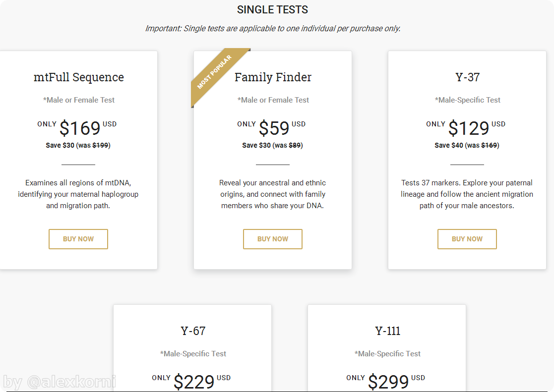554x392 pixels.
Task: Click the Important single tests notice
Action: pyautogui.click(x=272, y=29)
